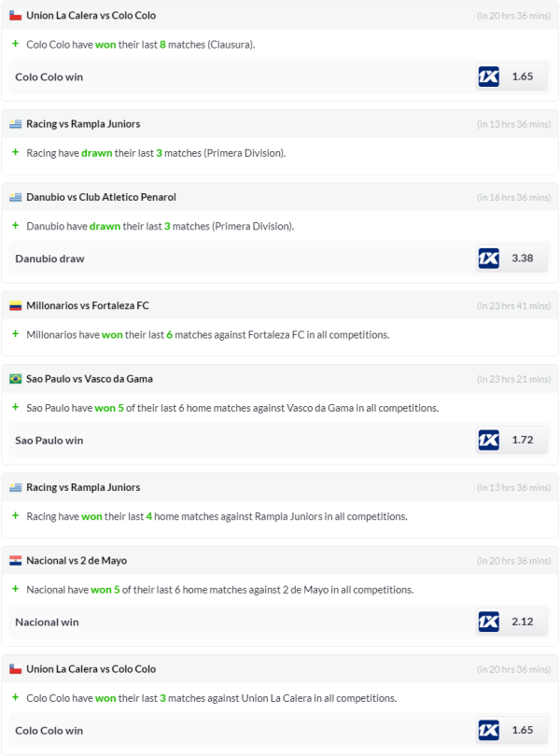This screenshot has width=560, height=756.
Task: Click the 3.38 odds for Danubio draw
Action: (523, 259)
